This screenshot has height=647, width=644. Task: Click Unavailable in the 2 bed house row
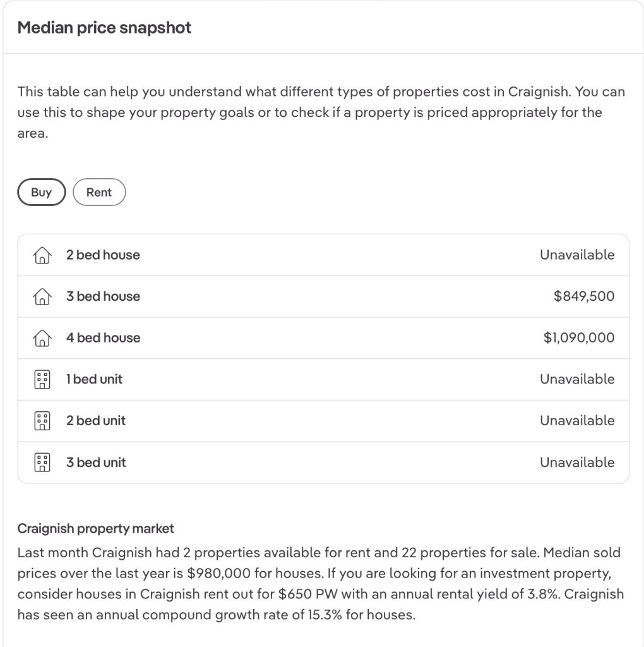(576, 255)
